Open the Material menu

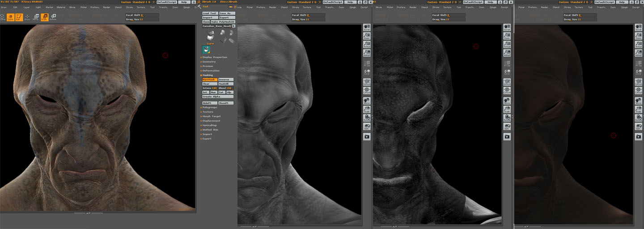61,8
